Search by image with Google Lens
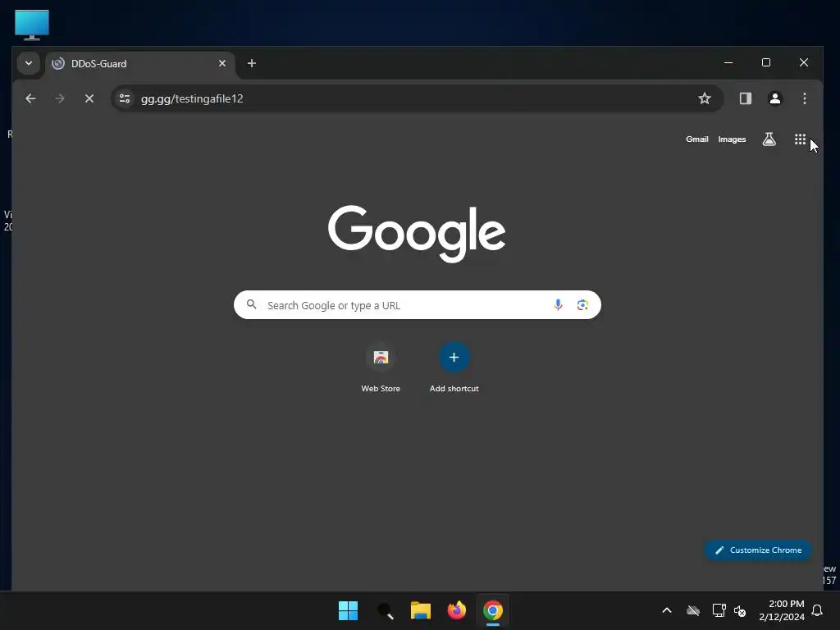This screenshot has height=630, width=840. pos(582,305)
